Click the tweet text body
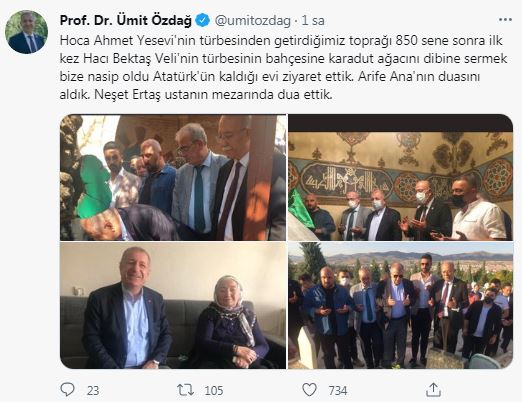 pos(283,68)
